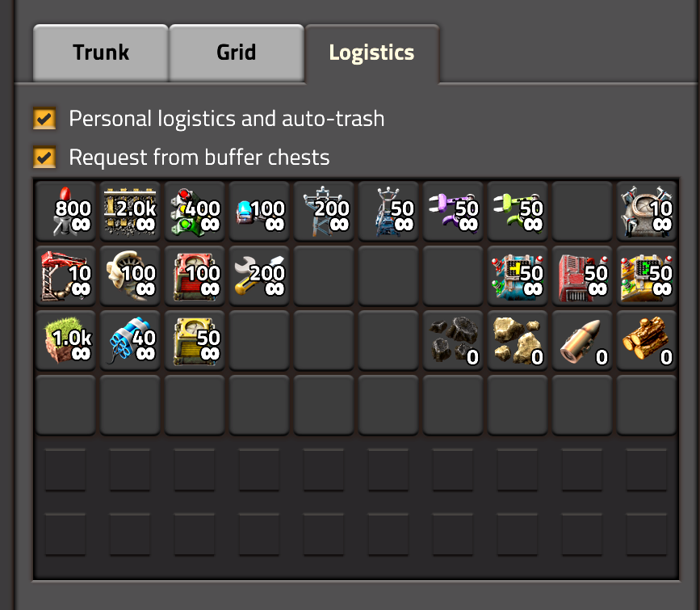Disable Request from buffer chests checkbox

pyautogui.click(x=44, y=157)
